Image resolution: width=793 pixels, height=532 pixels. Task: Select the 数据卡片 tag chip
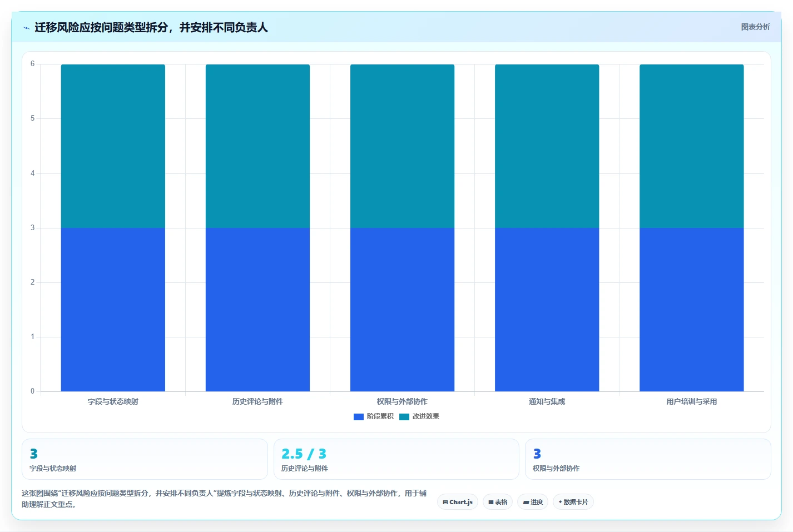click(573, 502)
